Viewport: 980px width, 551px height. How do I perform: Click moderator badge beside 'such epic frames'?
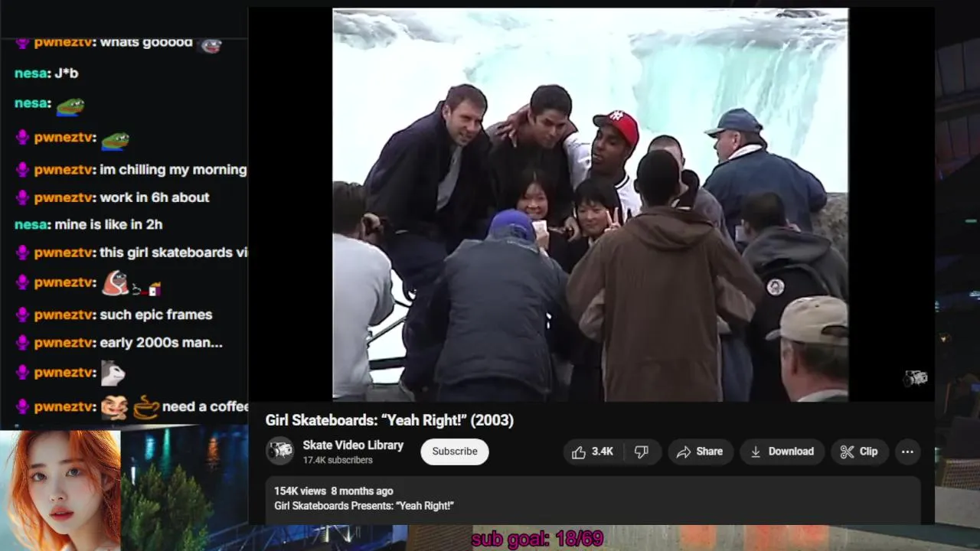[22, 315]
